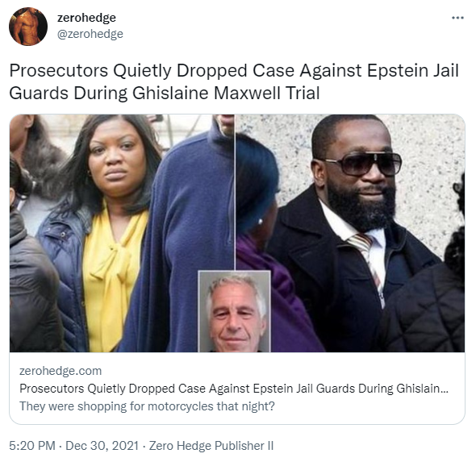Open the card title 'Prosecutors Quietly Dropped Case Against...'
This screenshot has width=476, height=466.
tap(234, 389)
